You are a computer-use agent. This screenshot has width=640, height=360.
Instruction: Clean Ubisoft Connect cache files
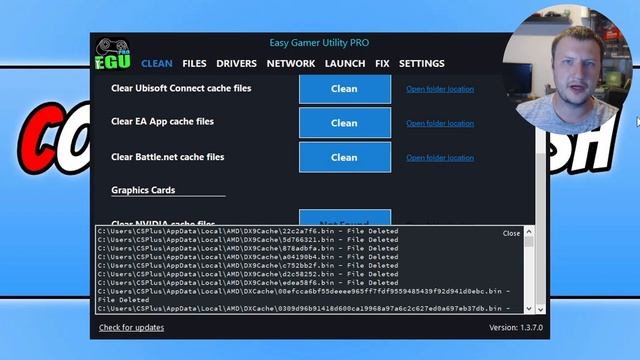point(345,89)
